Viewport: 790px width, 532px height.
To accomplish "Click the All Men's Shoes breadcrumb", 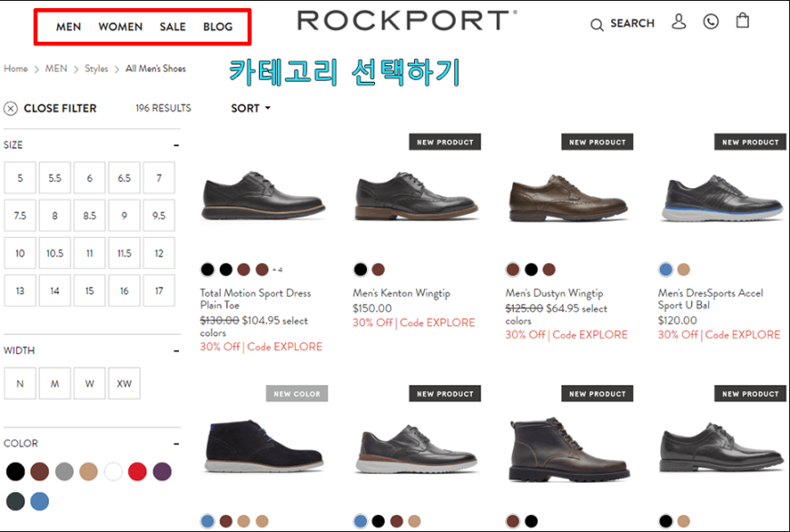I will (155, 68).
